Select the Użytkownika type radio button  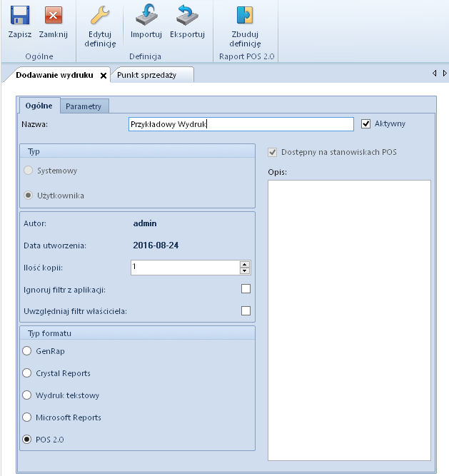(x=29, y=196)
